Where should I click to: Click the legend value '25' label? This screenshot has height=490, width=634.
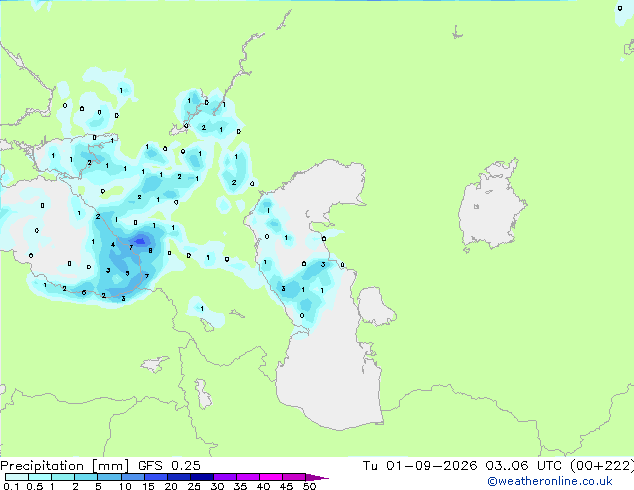click(x=194, y=486)
